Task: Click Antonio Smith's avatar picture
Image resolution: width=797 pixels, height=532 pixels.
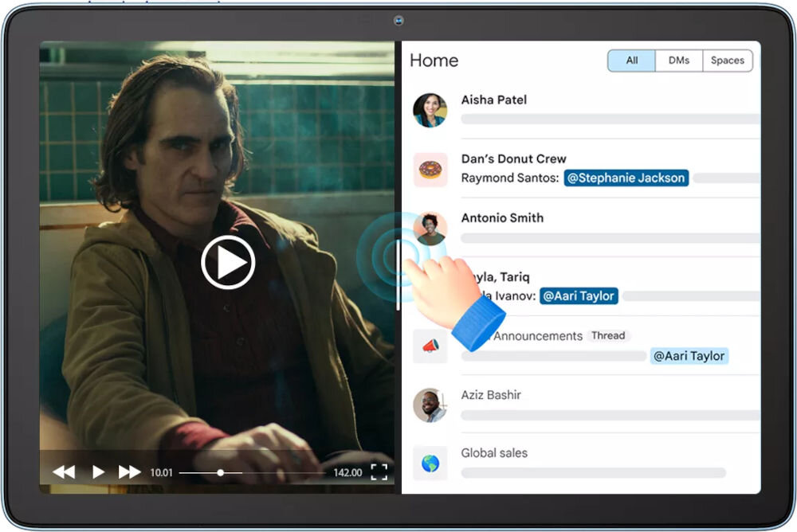Action: [x=430, y=229]
